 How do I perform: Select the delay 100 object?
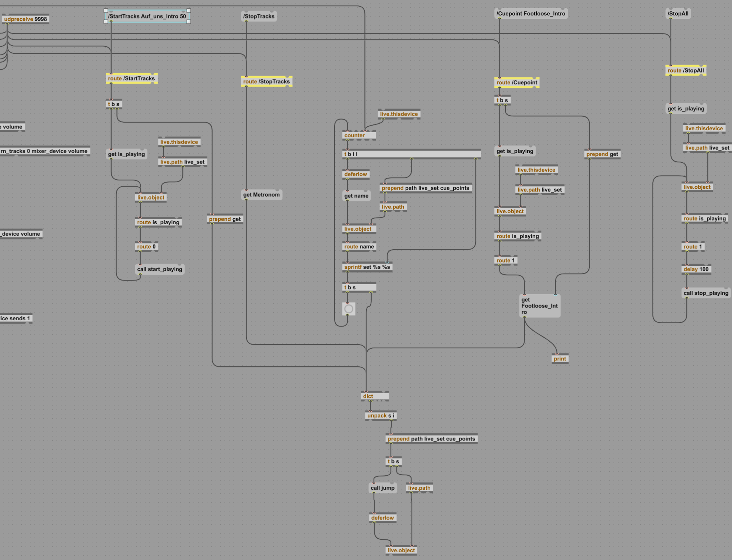click(696, 269)
